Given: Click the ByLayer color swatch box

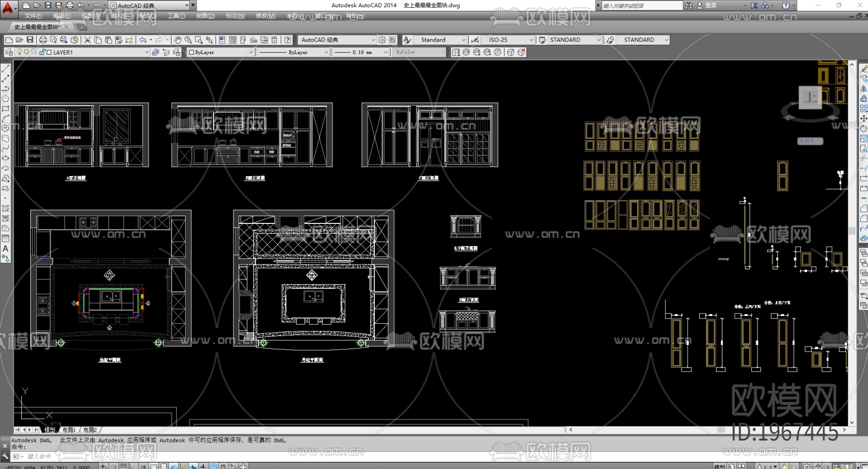Looking at the screenshot, I should [191, 52].
